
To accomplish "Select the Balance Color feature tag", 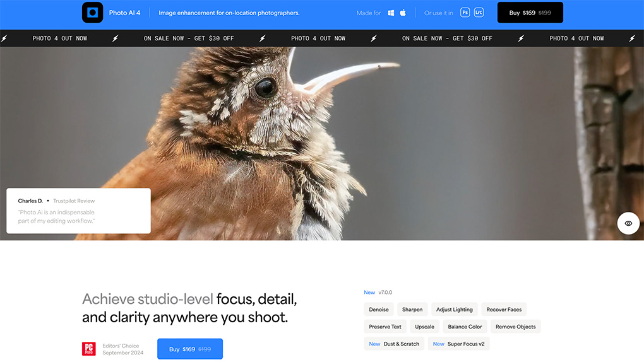I will pos(465,327).
